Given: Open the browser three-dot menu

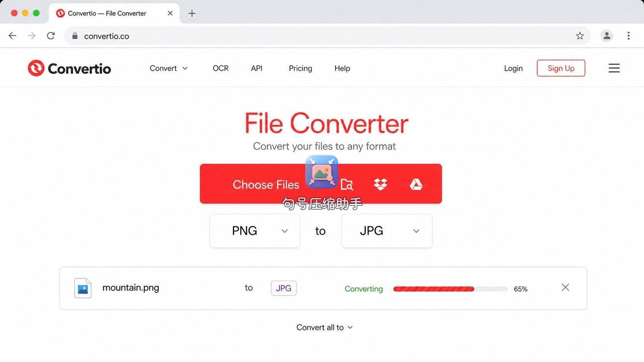Looking at the screenshot, I should pos(628,36).
